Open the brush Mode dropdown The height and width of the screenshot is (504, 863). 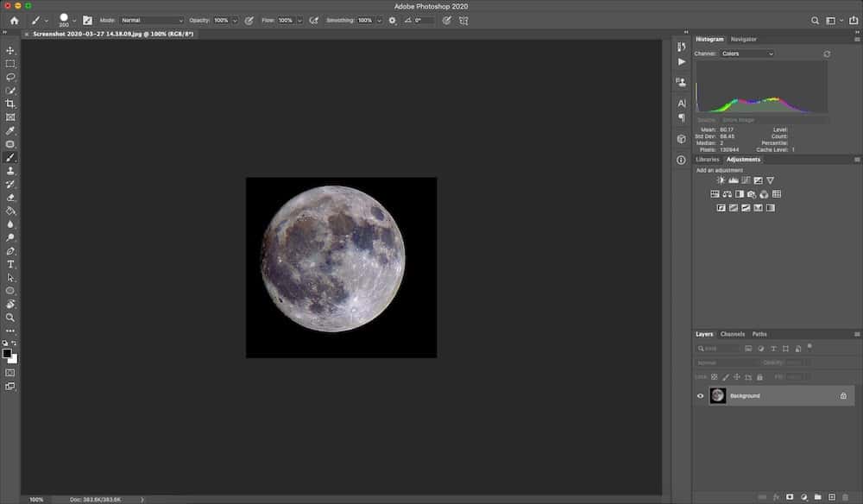[x=152, y=21]
